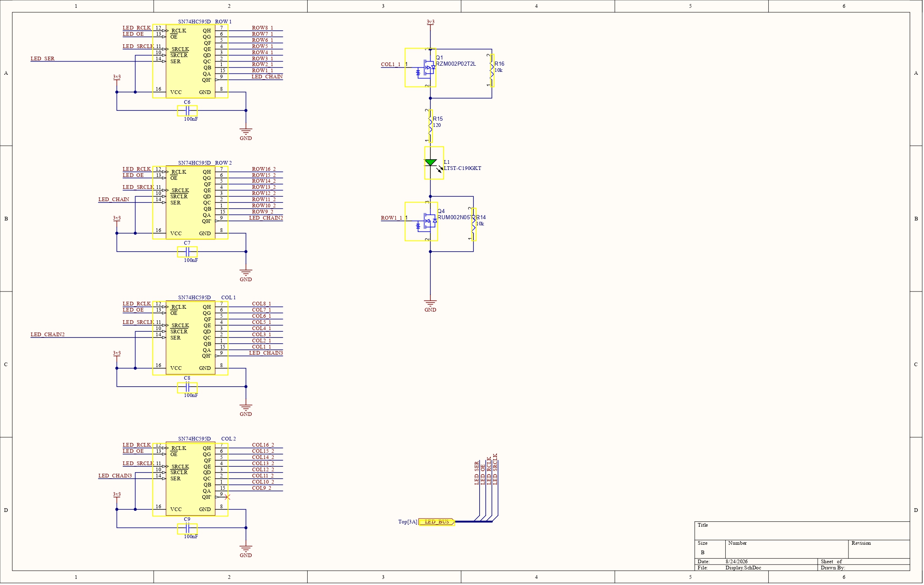Click the LED_CHAIN2 output label on ROW 2 chip
The image size is (924, 585).
click(266, 218)
